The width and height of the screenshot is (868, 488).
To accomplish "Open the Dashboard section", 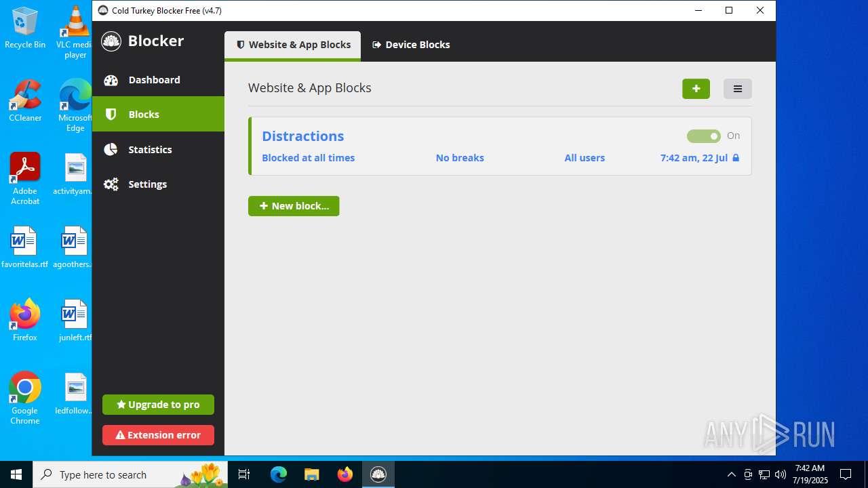I will pyautogui.click(x=158, y=80).
